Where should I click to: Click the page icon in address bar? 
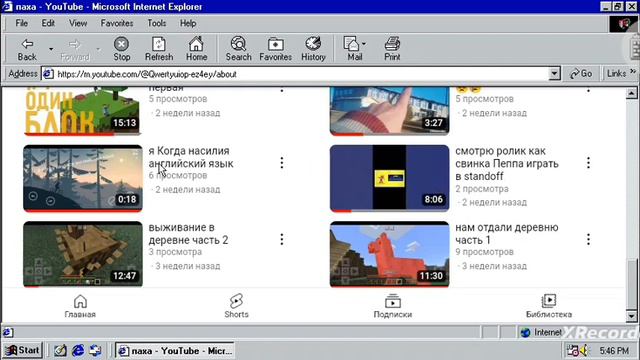click(x=48, y=74)
